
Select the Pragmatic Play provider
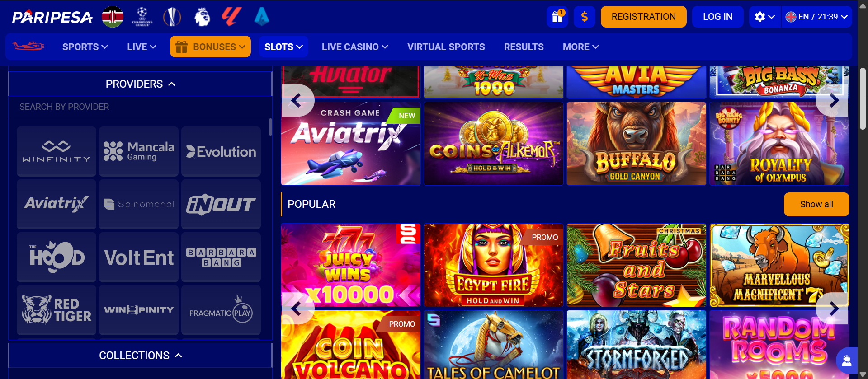[221, 310]
